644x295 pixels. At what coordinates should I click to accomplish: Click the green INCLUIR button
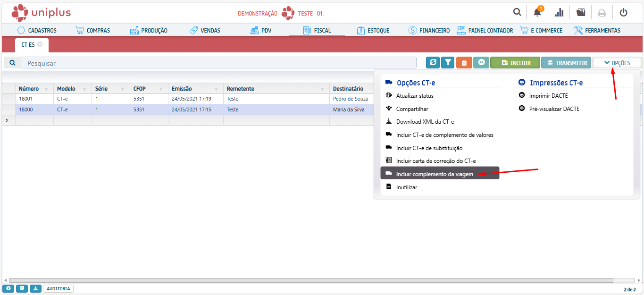(x=515, y=63)
